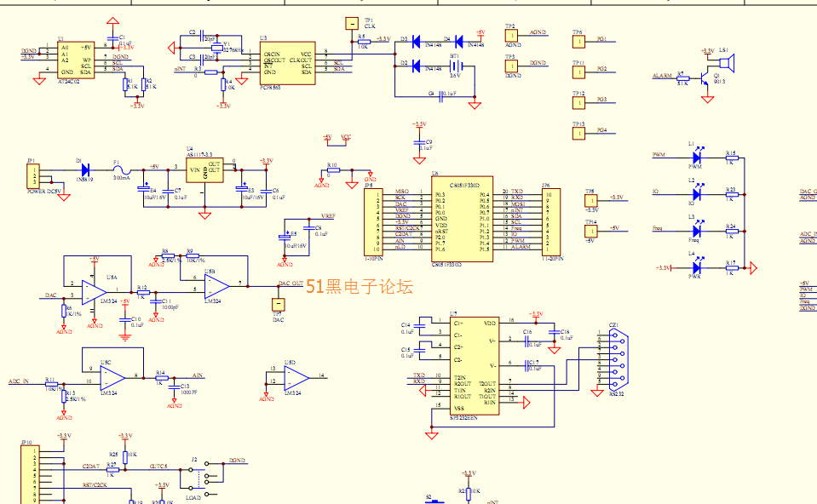The height and width of the screenshot is (504, 817).
Task: Select the TP11 PG2 test point
Action: [578, 72]
